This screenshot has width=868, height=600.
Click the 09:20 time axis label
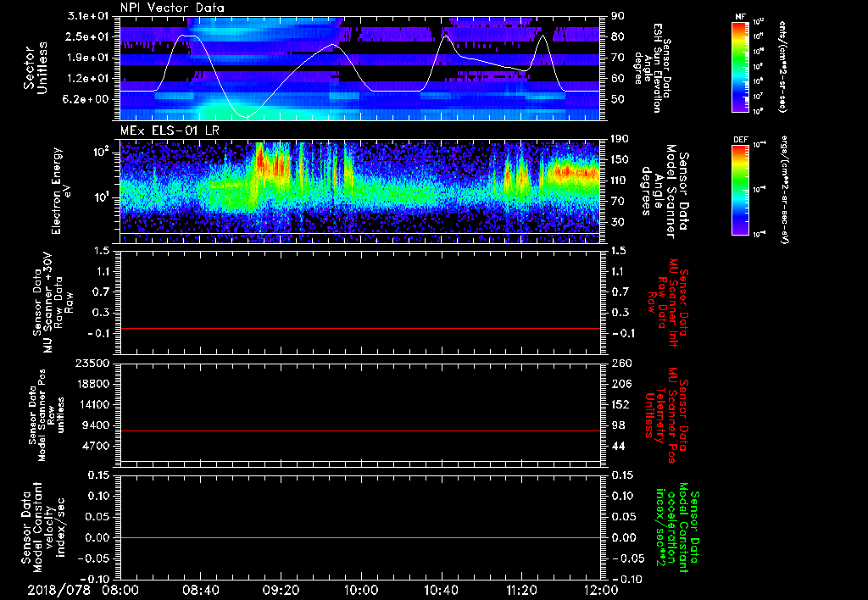click(x=281, y=590)
